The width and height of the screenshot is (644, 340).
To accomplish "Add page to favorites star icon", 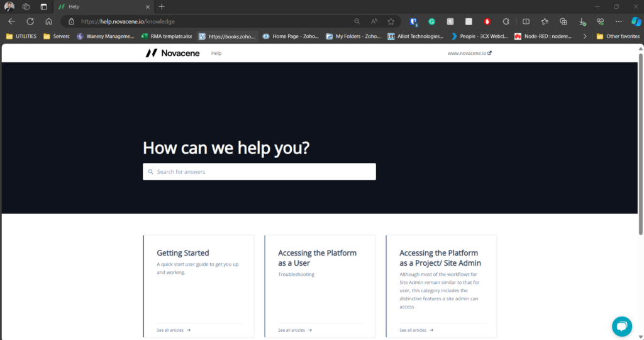I will point(391,21).
